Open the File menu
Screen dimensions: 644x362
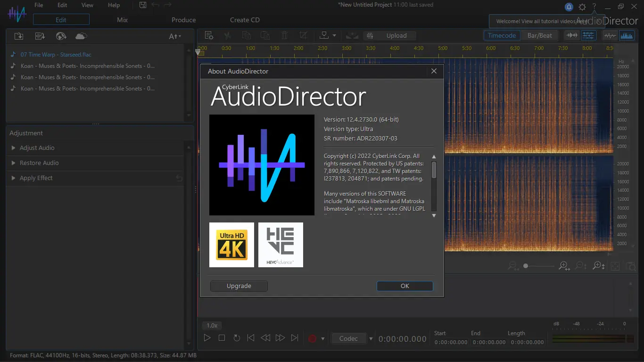click(x=39, y=5)
